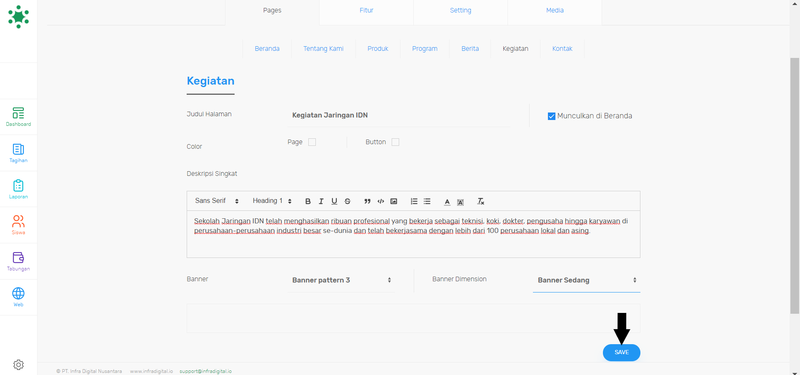Open the Banner pattern 3 dropdown

click(341, 280)
